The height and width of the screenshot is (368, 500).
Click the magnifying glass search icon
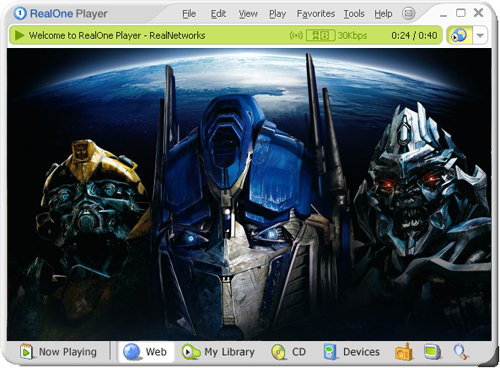[460, 352]
